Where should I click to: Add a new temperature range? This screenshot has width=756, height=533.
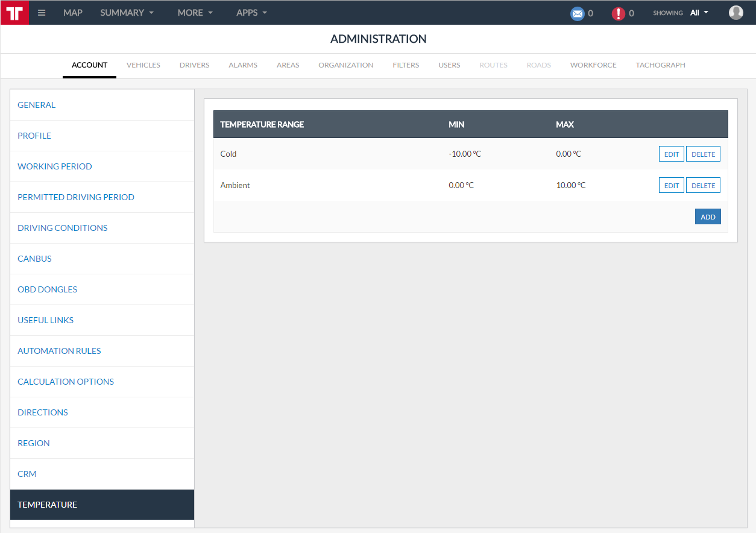pyautogui.click(x=708, y=217)
